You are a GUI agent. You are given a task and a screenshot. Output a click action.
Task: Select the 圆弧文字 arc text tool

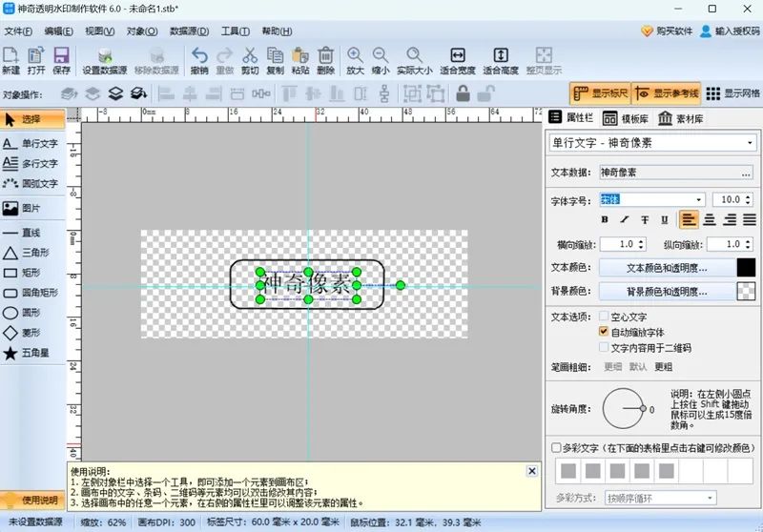click(31, 183)
